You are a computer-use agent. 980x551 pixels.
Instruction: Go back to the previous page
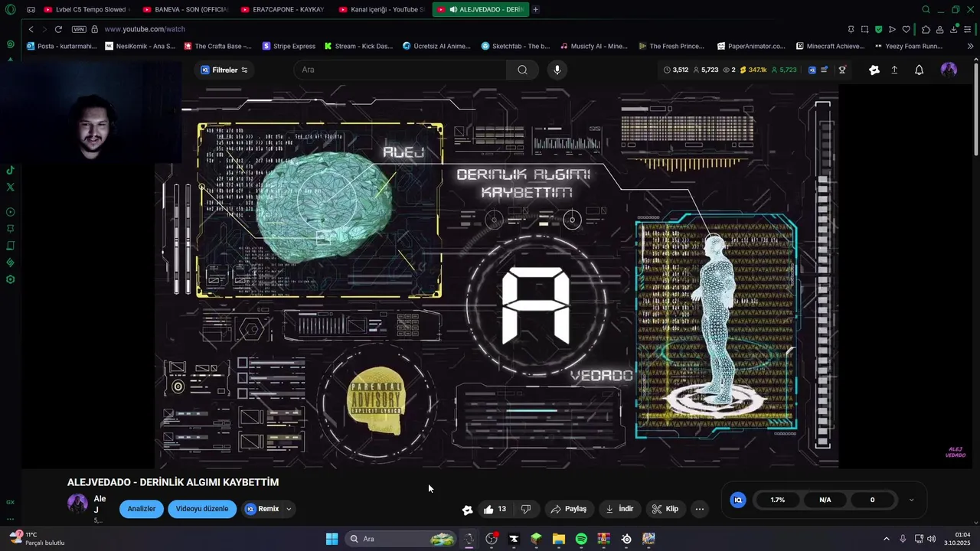pos(31,29)
